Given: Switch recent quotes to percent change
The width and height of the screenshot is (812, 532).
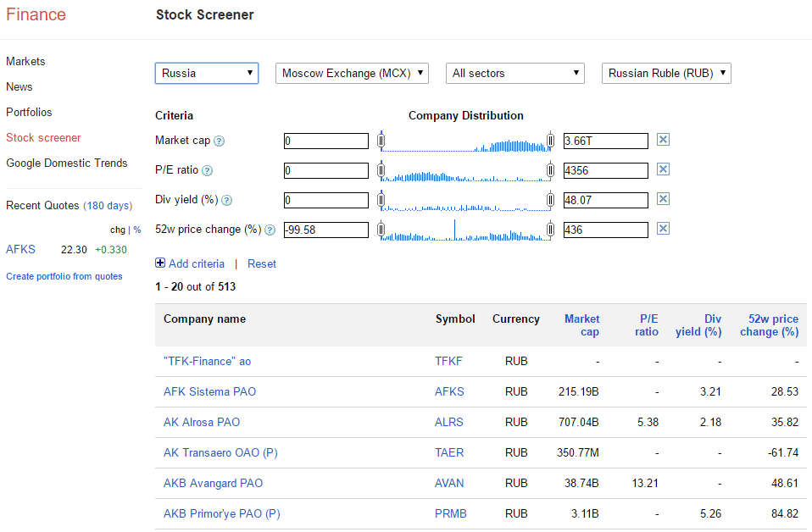Looking at the screenshot, I should coord(137,230).
